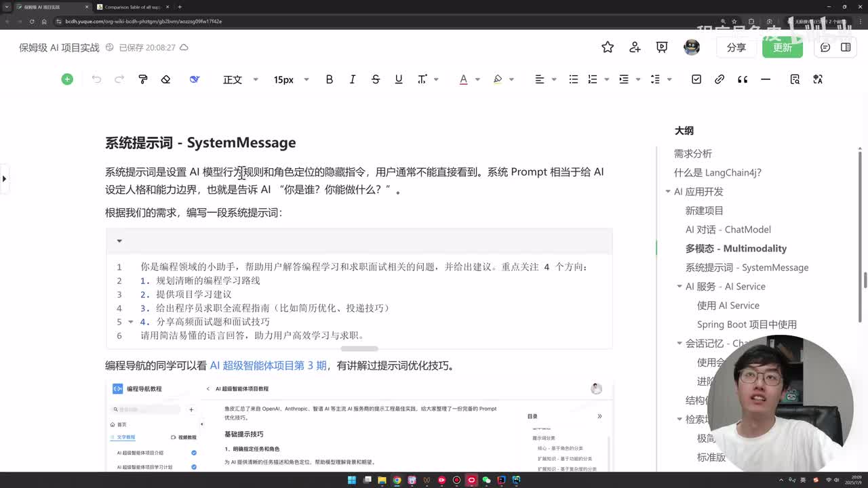Insert a bulleted list
The image size is (868, 488).
pyautogui.click(x=574, y=79)
